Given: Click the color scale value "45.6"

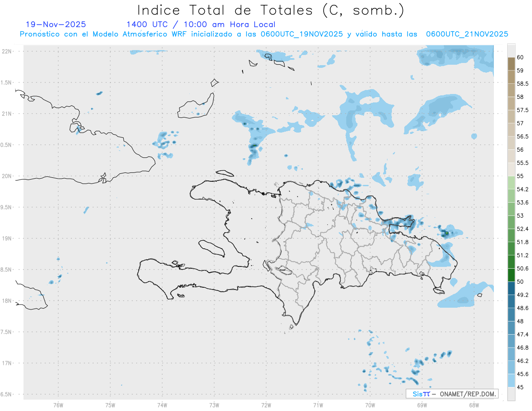Looking at the screenshot, I should click(x=523, y=374).
